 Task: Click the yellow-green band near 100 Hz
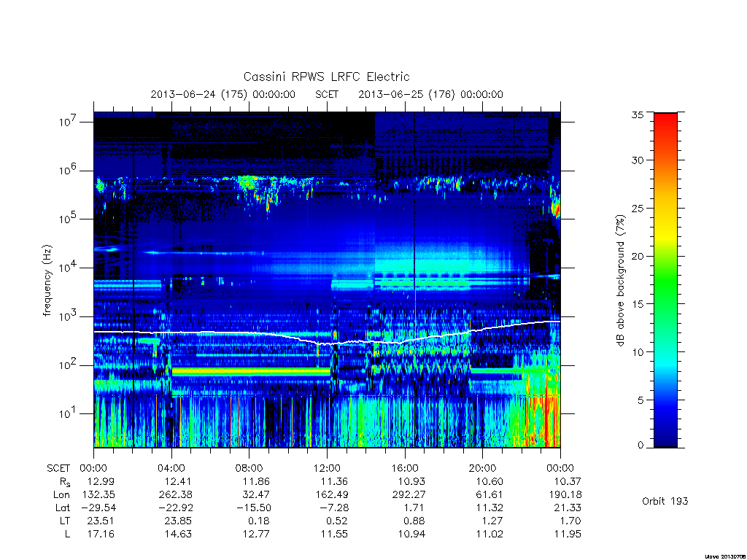point(251,371)
